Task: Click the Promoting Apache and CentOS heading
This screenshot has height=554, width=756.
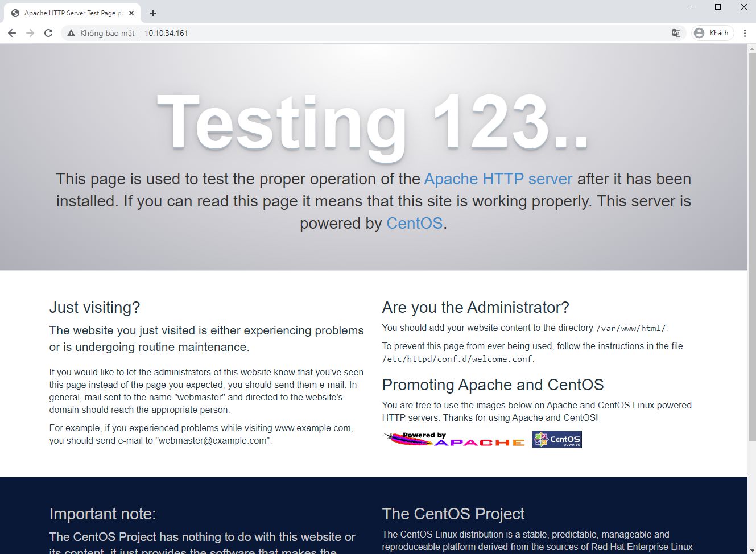Action: point(493,385)
